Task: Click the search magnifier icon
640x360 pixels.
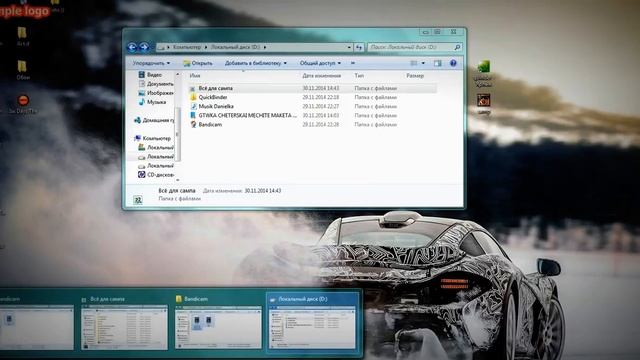Action: pos(457,47)
